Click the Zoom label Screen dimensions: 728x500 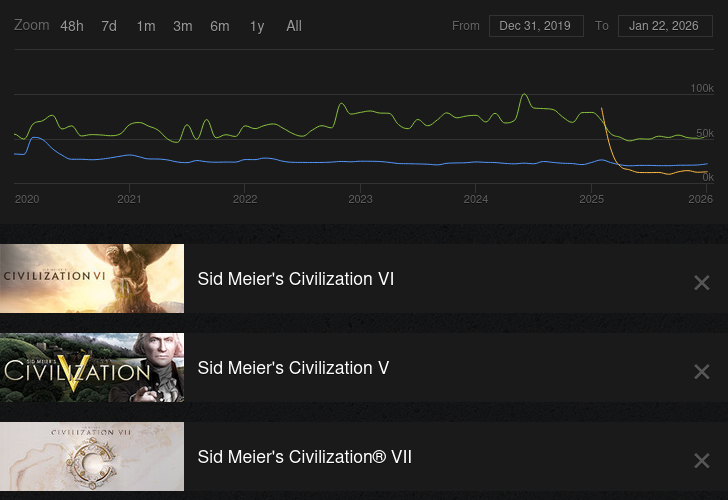32,25
